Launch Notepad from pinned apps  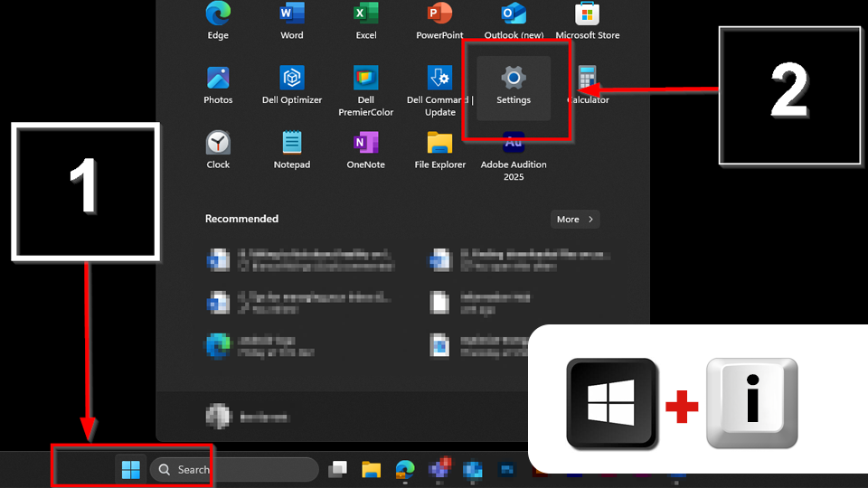[292, 150]
